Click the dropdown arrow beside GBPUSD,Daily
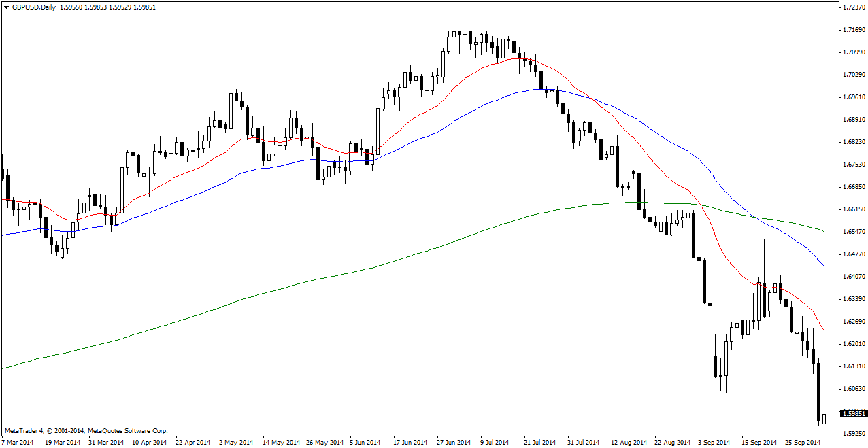This screenshot has width=868, height=448. point(6,7)
